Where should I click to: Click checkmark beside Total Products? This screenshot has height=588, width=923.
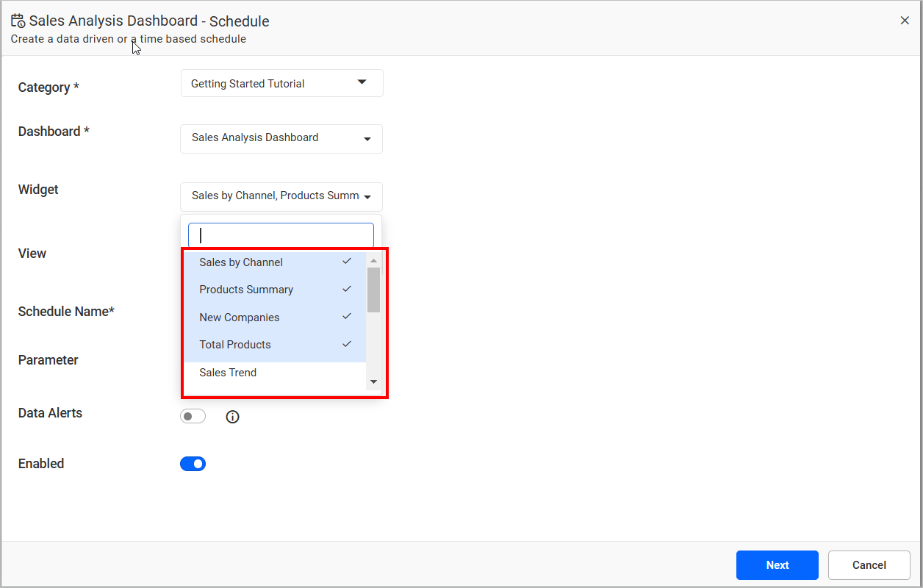coord(347,344)
